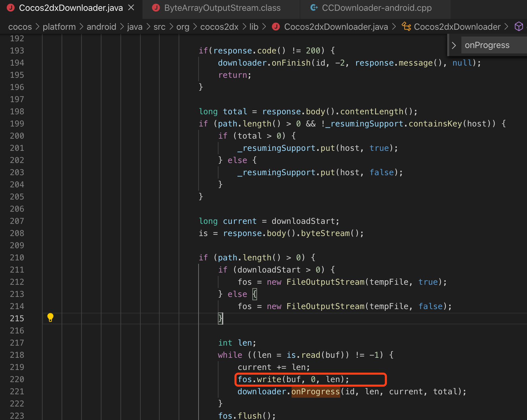Click the purple method cube breadcrumb icon
The image size is (527, 420).
[x=519, y=26]
